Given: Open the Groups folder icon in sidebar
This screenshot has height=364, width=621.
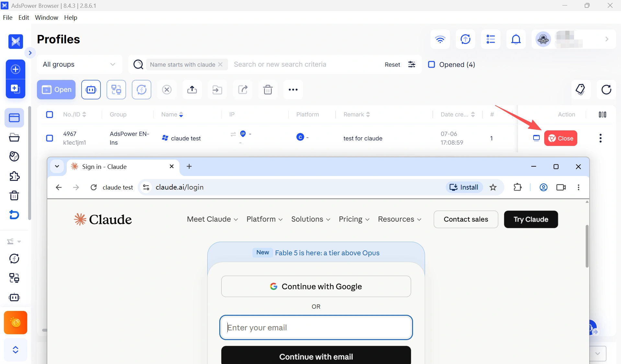Looking at the screenshot, I should [x=14, y=137].
